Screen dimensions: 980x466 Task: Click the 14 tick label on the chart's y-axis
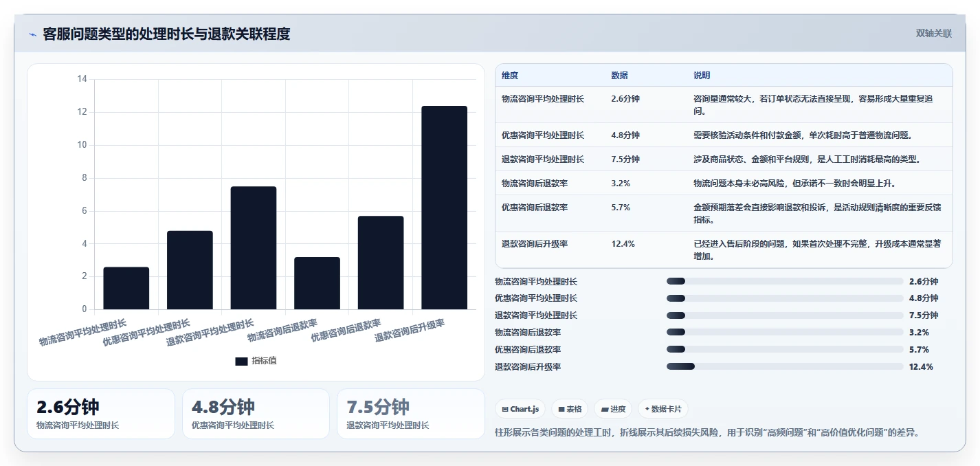pyautogui.click(x=82, y=79)
